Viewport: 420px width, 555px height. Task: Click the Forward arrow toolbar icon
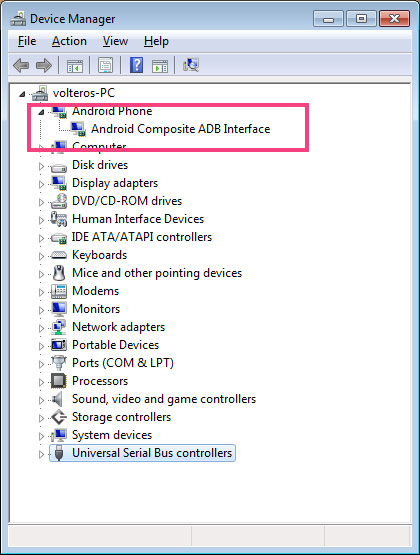(44, 65)
